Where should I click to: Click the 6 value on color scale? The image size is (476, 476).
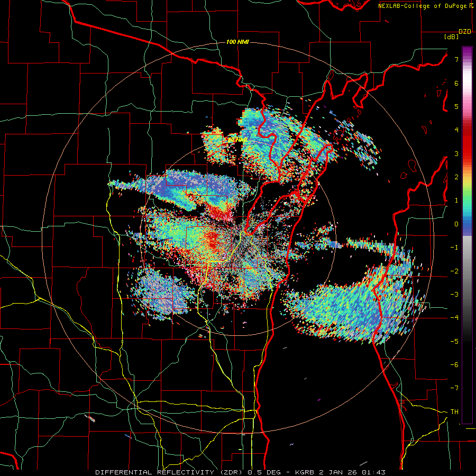click(456, 83)
